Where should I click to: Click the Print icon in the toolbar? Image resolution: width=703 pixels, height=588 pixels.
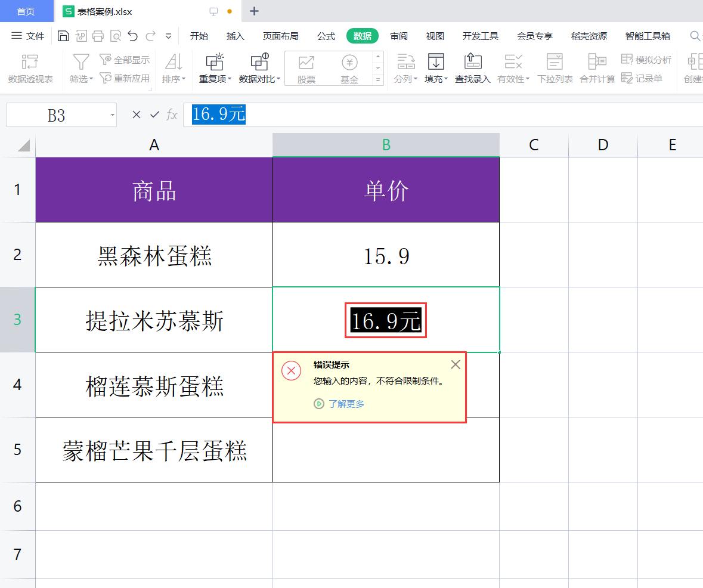98,36
